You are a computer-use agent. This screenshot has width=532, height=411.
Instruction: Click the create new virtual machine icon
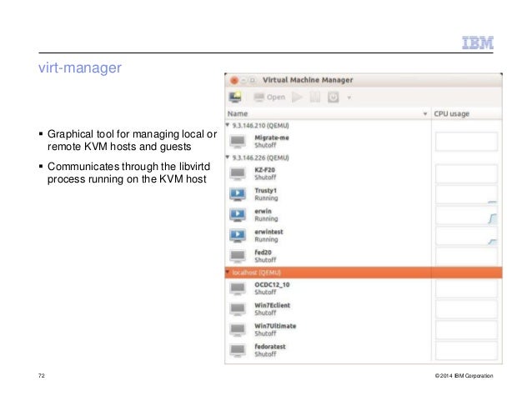pos(235,97)
